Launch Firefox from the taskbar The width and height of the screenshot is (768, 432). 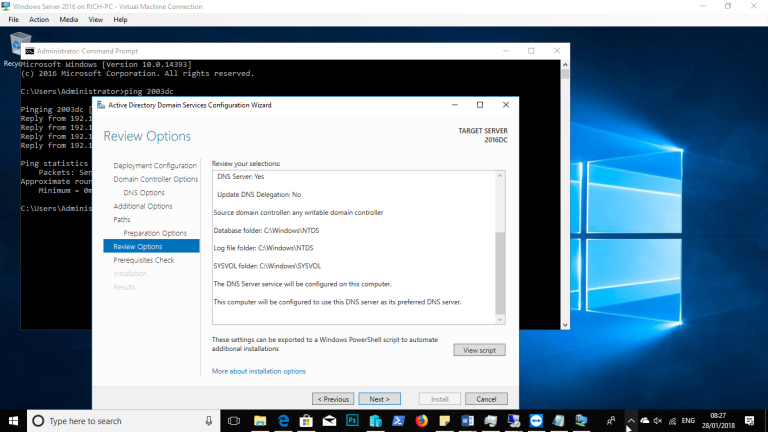tap(421, 421)
